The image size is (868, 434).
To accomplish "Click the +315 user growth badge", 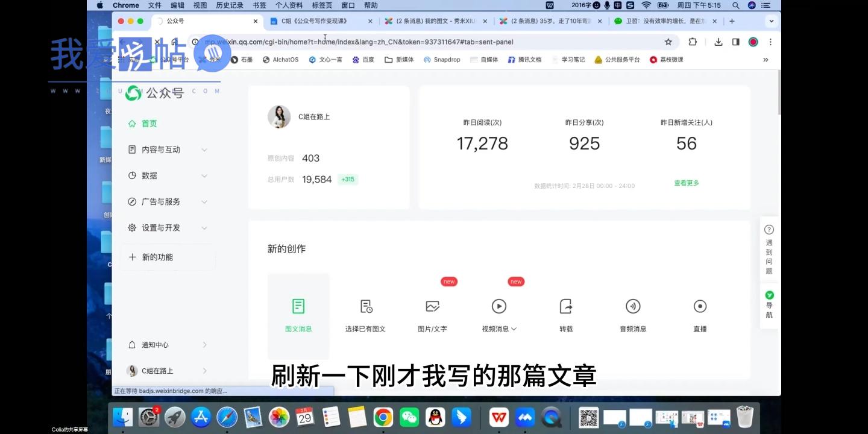I will pyautogui.click(x=348, y=180).
